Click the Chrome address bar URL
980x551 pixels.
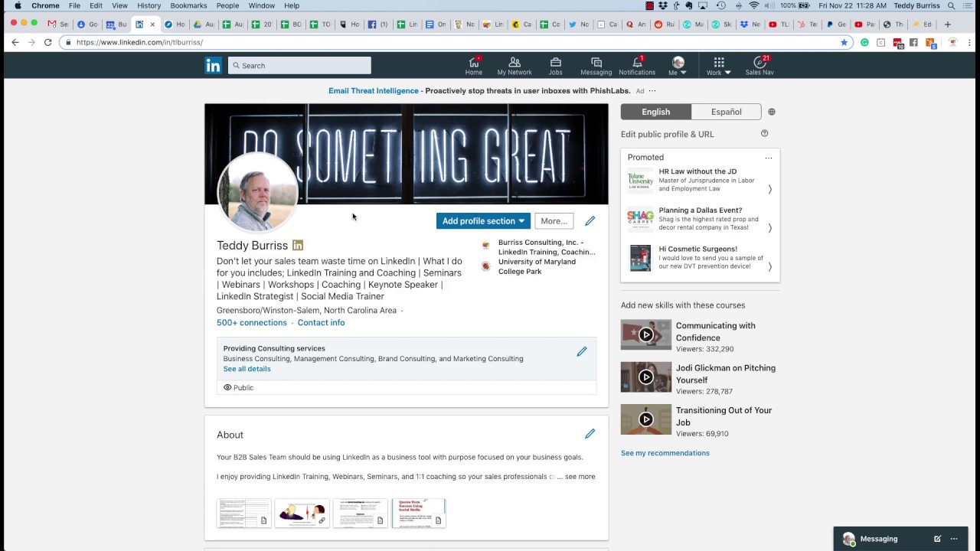click(x=140, y=42)
